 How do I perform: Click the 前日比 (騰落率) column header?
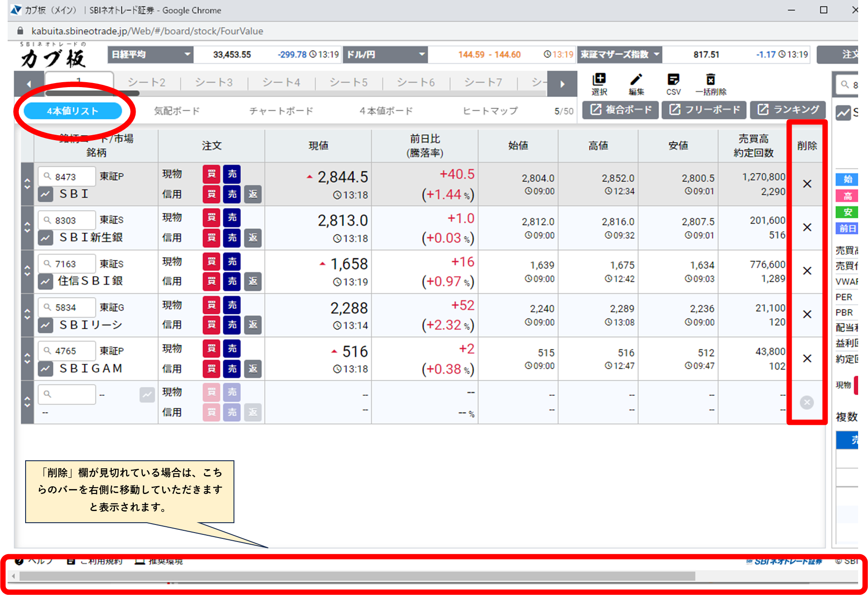pos(425,145)
